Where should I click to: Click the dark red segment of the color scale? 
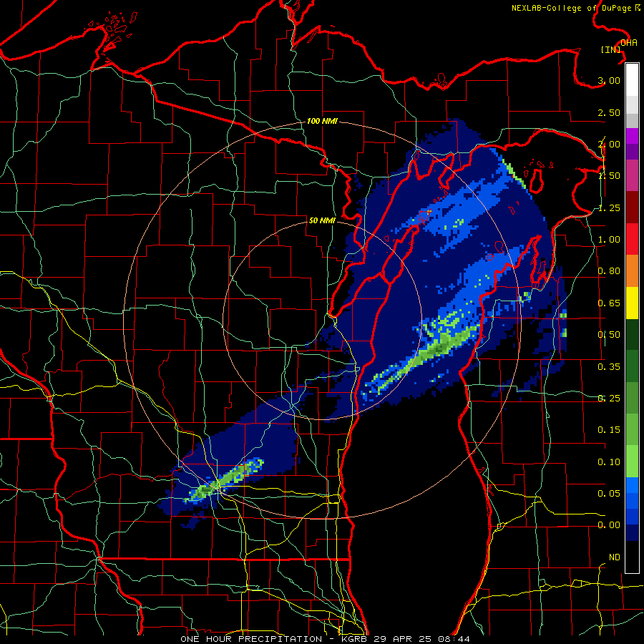point(632,208)
